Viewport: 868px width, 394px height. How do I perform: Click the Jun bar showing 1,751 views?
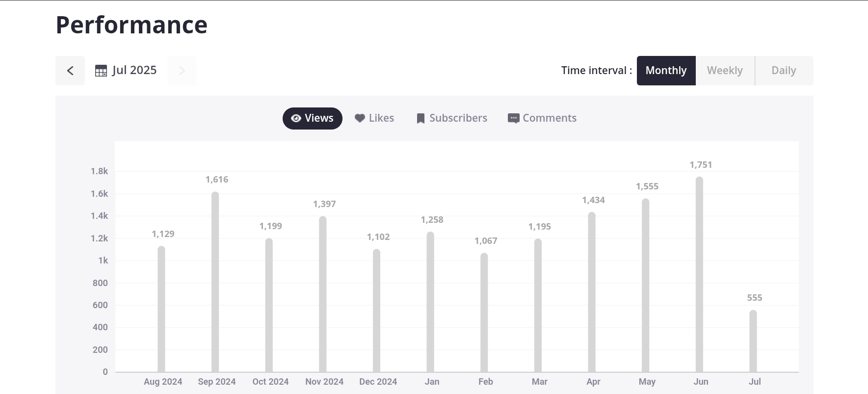(699, 275)
